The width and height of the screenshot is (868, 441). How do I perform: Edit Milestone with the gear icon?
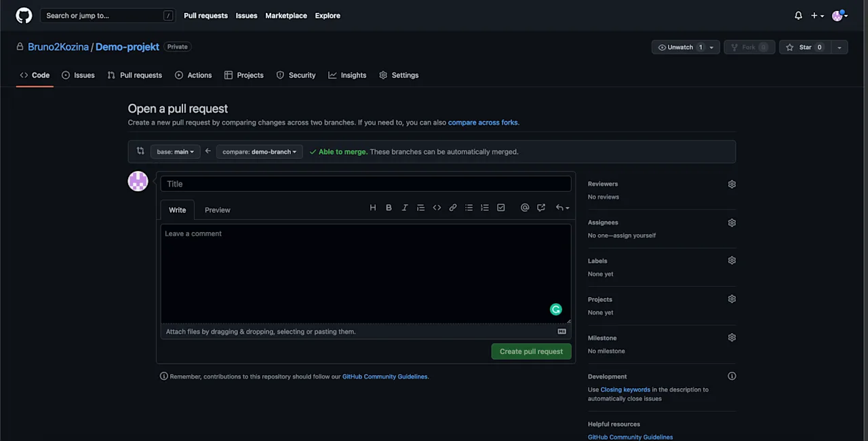(x=732, y=338)
